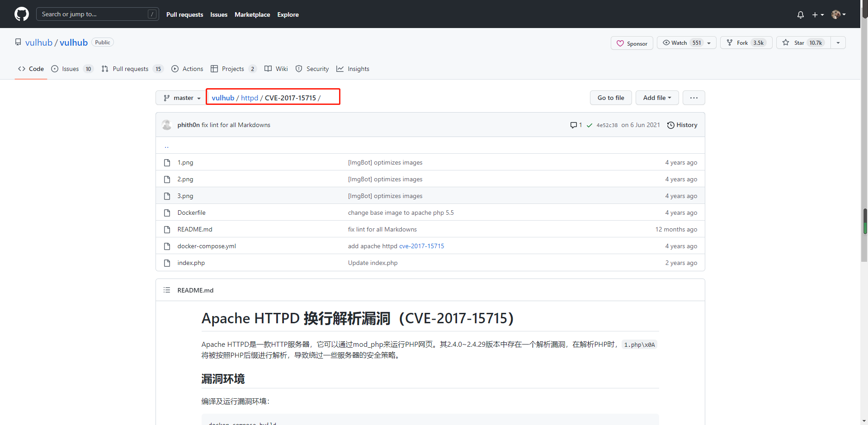Viewport: 868px width, 425px height.
Task: Click the vulhub breadcrumb link
Action: (223, 98)
